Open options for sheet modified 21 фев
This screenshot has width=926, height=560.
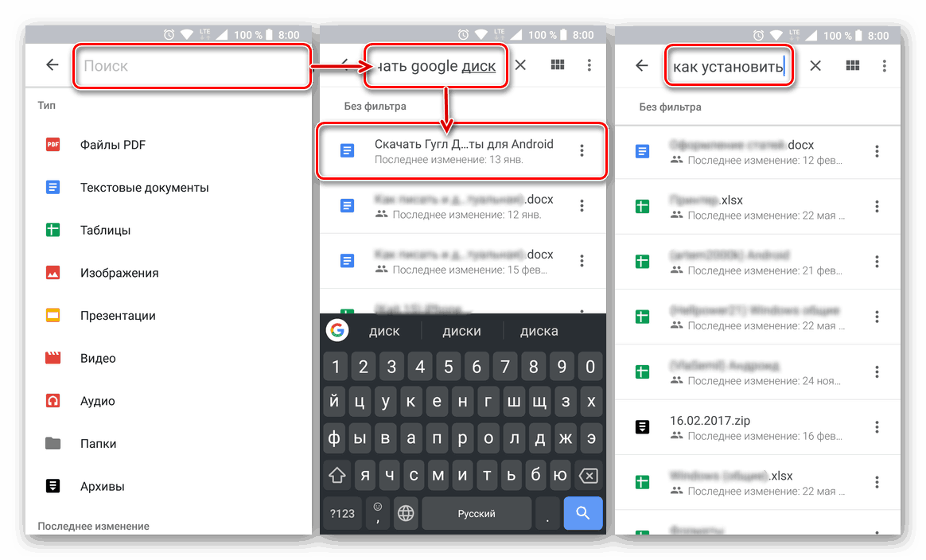877,261
